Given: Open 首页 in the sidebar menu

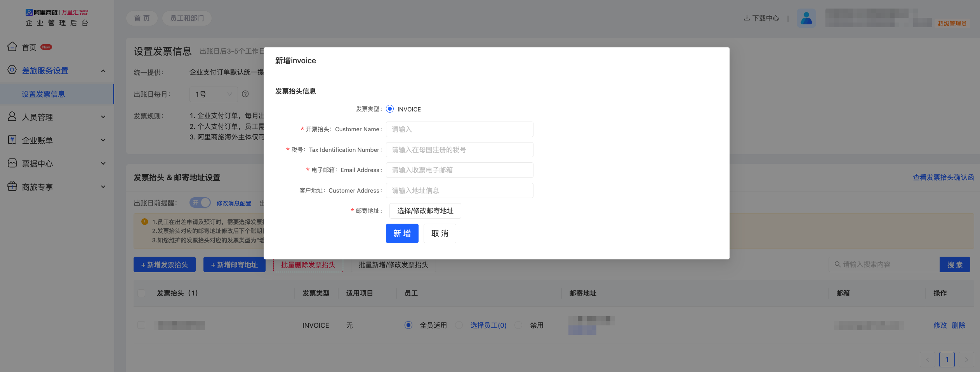Looking at the screenshot, I should point(29,47).
